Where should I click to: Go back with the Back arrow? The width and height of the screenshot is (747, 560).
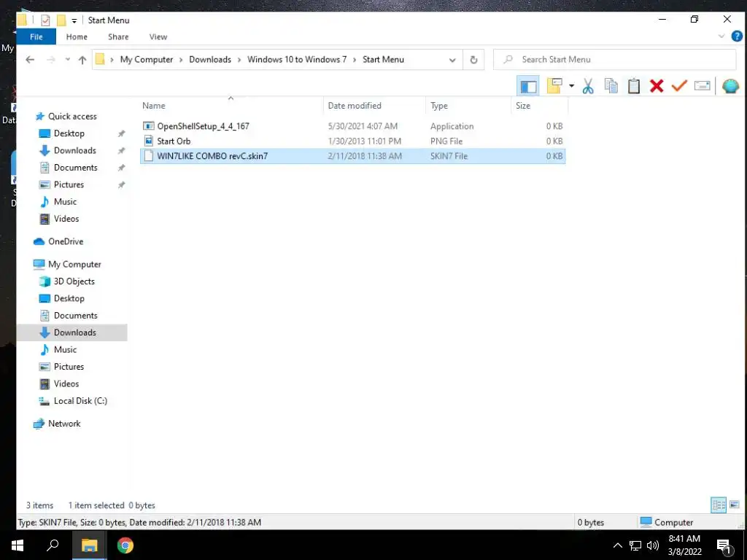(x=30, y=60)
